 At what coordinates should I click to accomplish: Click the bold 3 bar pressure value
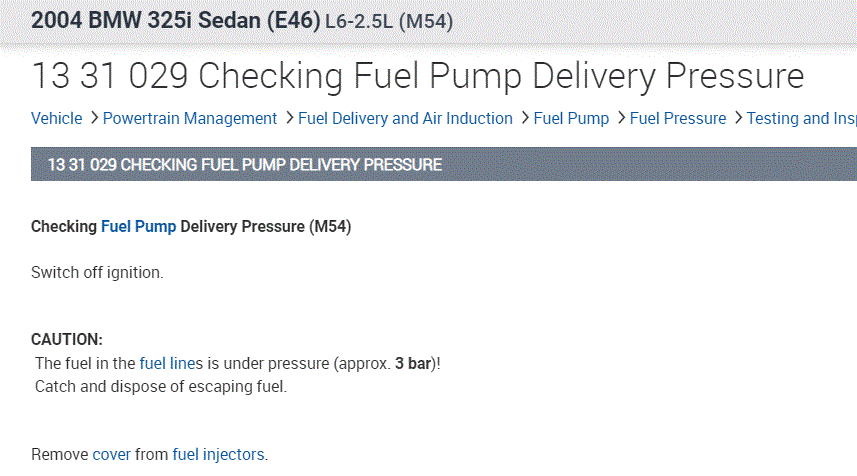(412, 363)
